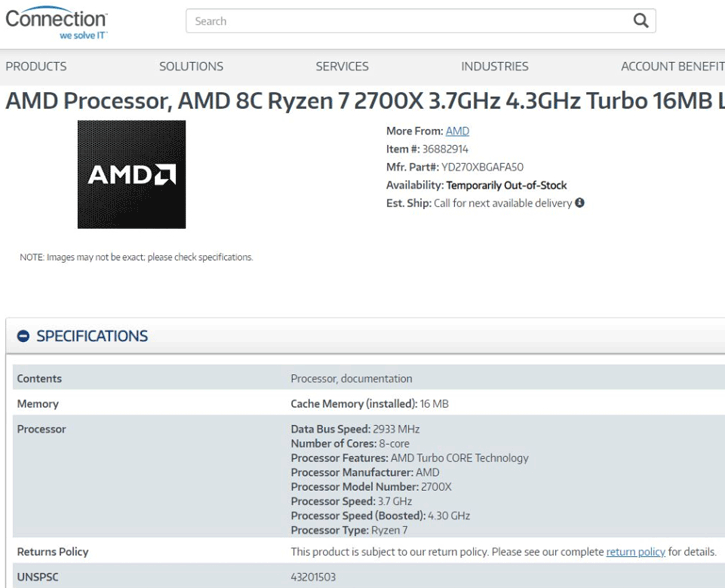Open the return policy link
Screen dimensions: 725x588
635,552
